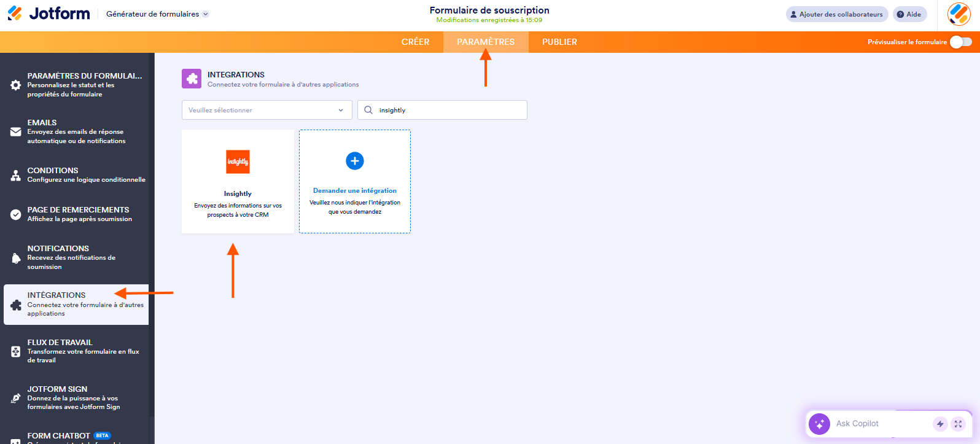Screen dimensions: 980x444
Task: Switch to the PUBLIER tab
Action: coord(559,42)
